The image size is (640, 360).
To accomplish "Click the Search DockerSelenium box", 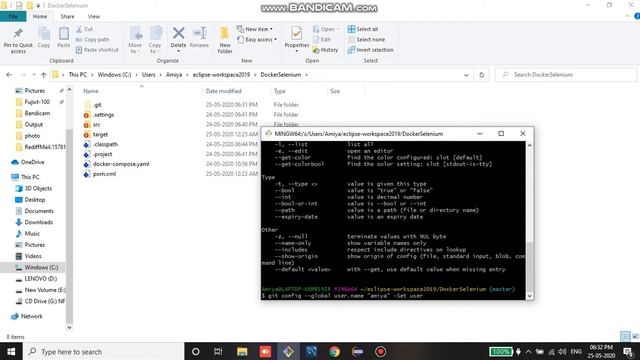I will click(x=566, y=75).
